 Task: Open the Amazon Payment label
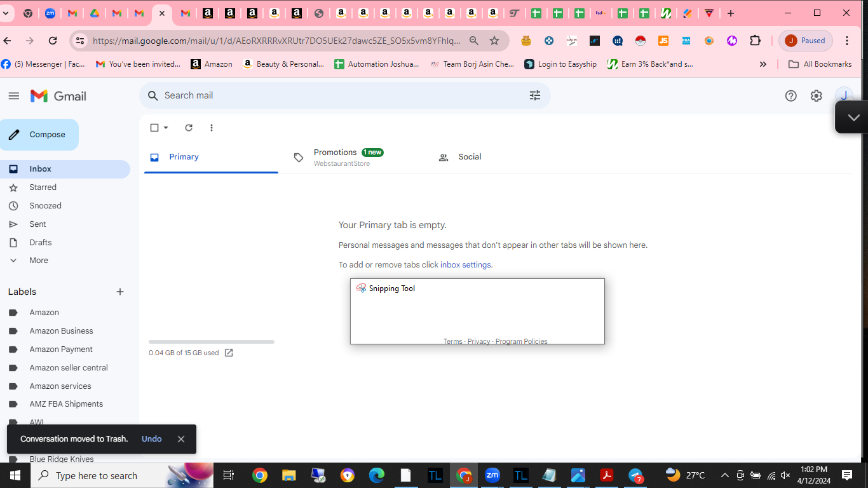61,349
